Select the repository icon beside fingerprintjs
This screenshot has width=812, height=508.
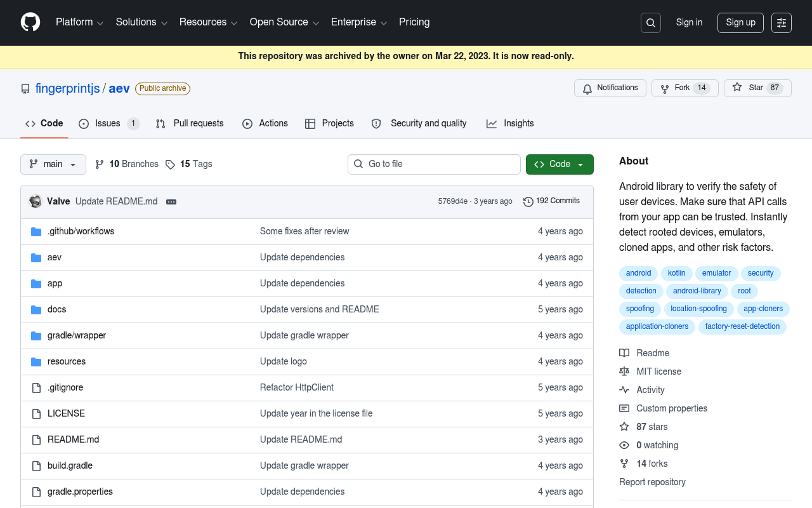click(x=25, y=89)
